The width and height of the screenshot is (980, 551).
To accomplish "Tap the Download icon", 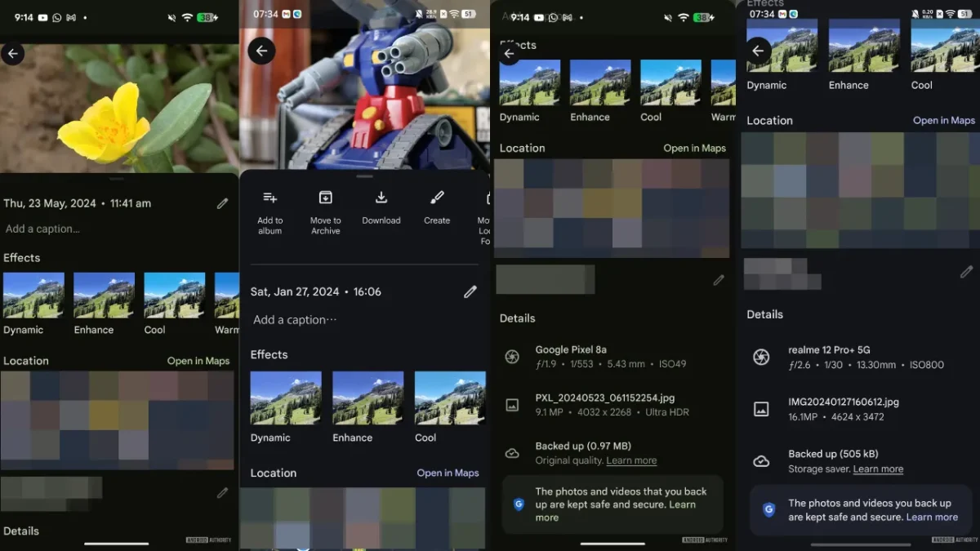I will pyautogui.click(x=381, y=197).
